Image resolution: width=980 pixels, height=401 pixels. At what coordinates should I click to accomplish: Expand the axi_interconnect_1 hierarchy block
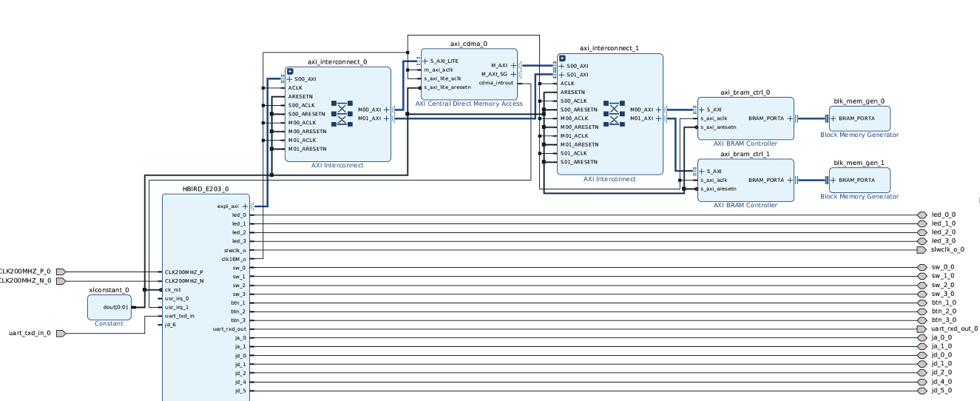pos(562,58)
